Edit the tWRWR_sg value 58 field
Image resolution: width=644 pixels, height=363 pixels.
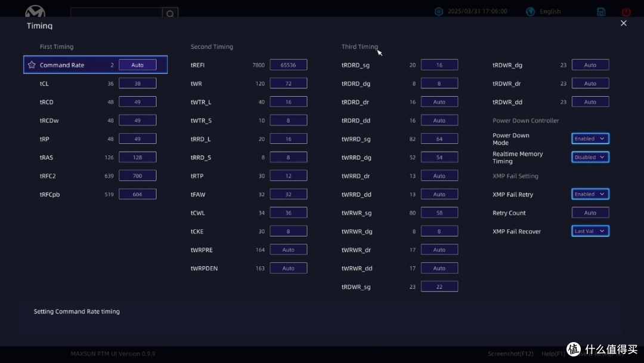pos(439,213)
